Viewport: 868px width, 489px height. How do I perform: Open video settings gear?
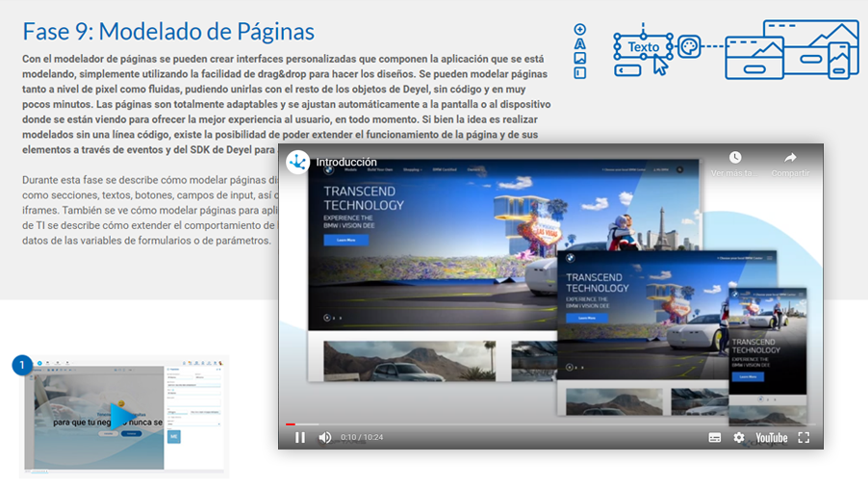tap(739, 437)
